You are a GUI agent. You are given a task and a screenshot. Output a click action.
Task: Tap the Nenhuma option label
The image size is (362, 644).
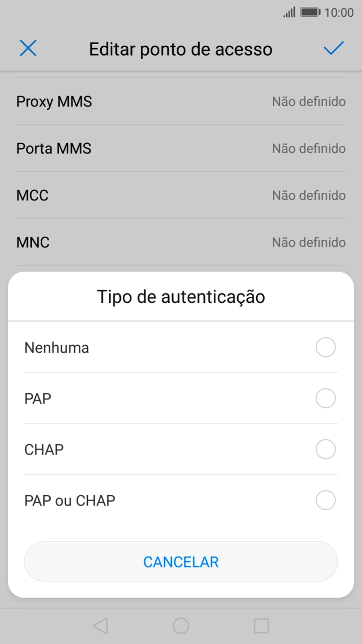pyautogui.click(x=57, y=348)
